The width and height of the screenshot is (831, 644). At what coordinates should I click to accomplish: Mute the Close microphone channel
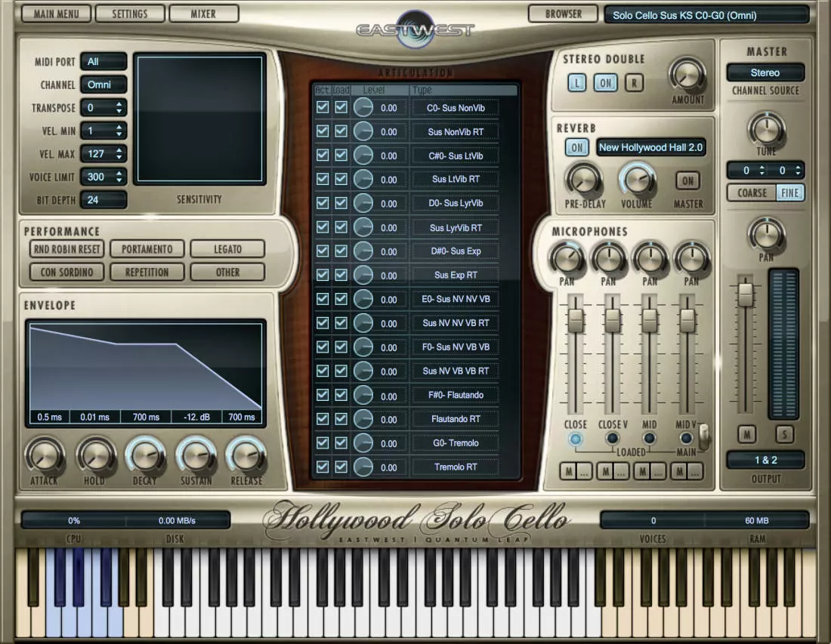pos(569,471)
